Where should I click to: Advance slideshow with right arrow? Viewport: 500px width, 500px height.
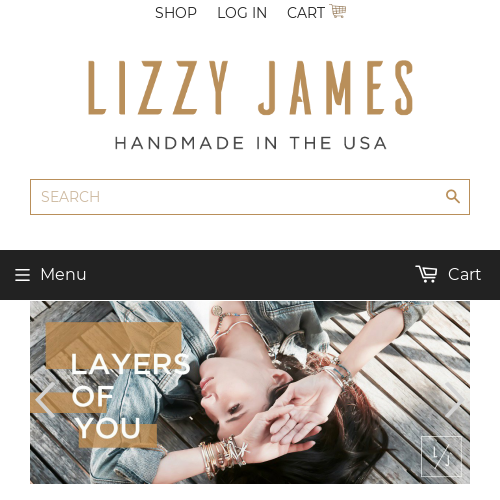point(455,400)
